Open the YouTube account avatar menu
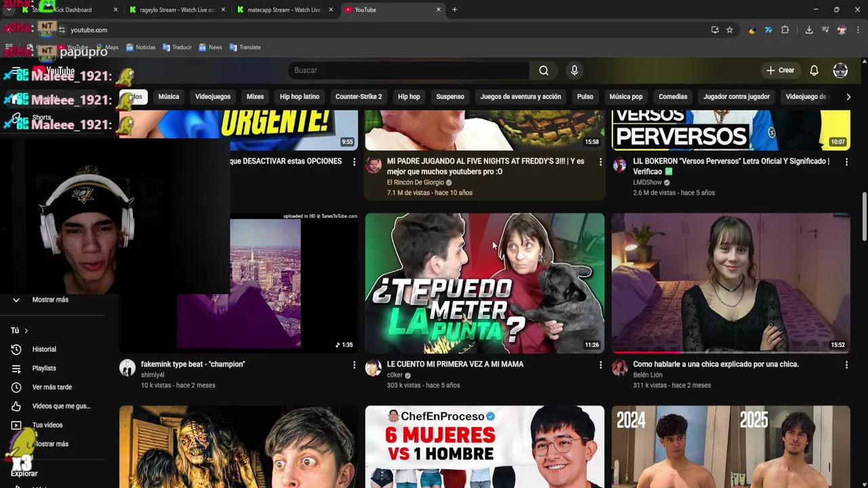The height and width of the screenshot is (488, 868). [x=840, y=70]
